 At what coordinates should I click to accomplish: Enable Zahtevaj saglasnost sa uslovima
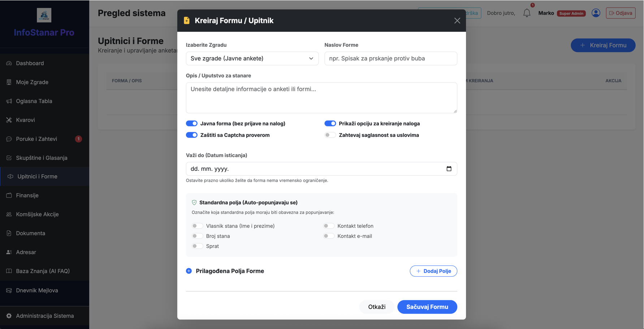(330, 135)
